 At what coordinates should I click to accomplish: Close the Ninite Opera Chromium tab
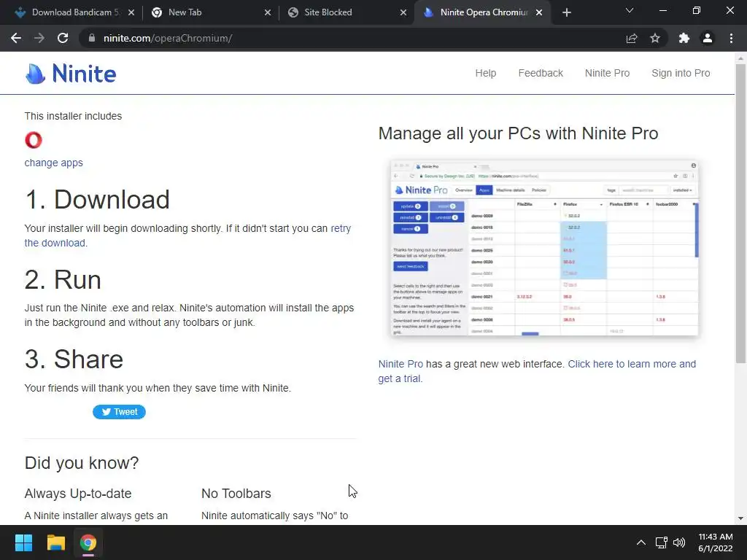539,12
